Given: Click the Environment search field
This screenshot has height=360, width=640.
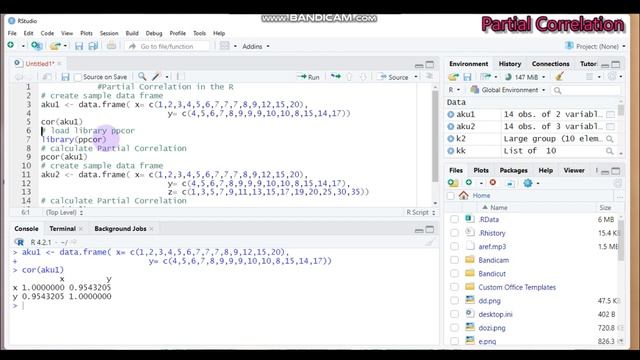Looking at the screenshot, I should pyautogui.click(x=587, y=90).
